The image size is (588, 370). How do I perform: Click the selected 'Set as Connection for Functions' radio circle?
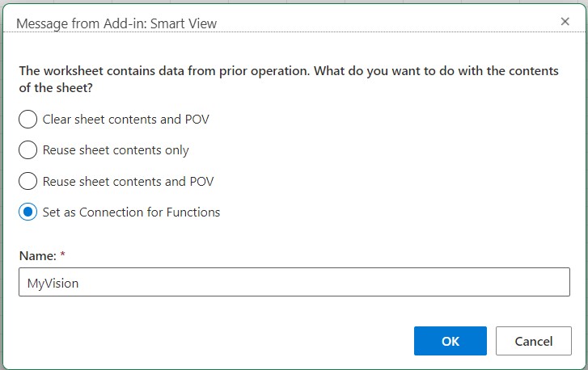tap(28, 212)
